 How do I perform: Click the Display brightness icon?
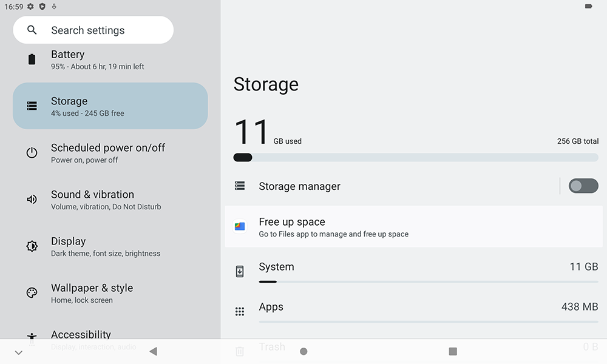[x=32, y=246]
